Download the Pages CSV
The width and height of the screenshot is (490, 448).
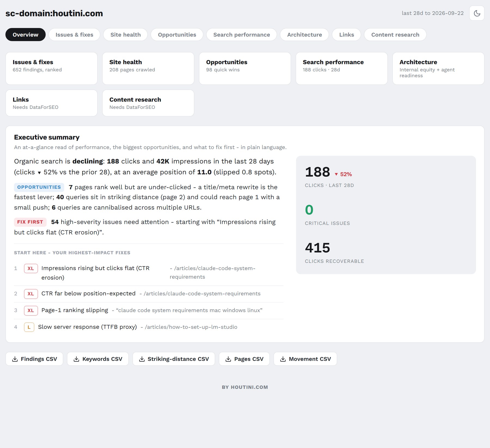(x=244, y=359)
